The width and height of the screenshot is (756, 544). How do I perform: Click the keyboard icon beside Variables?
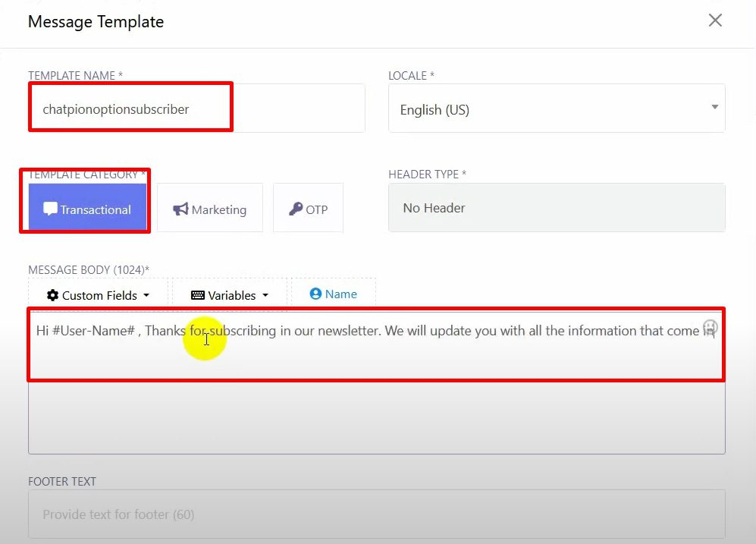click(197, 295)
